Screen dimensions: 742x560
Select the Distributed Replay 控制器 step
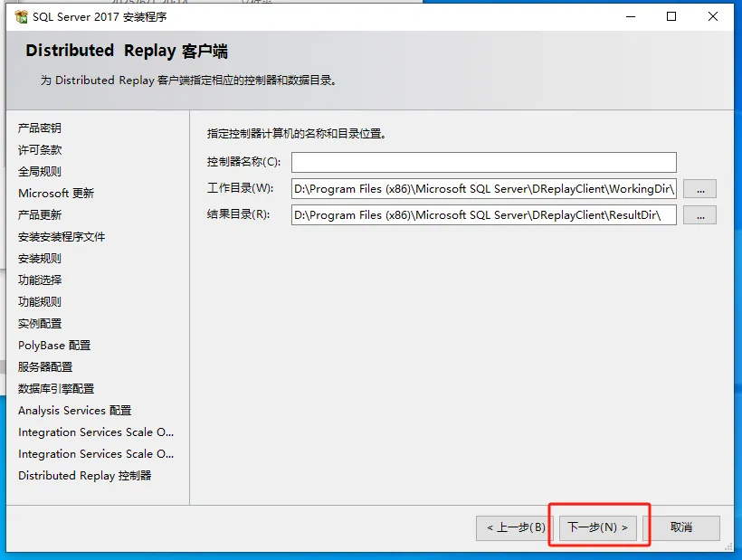(x=85, y=476)
